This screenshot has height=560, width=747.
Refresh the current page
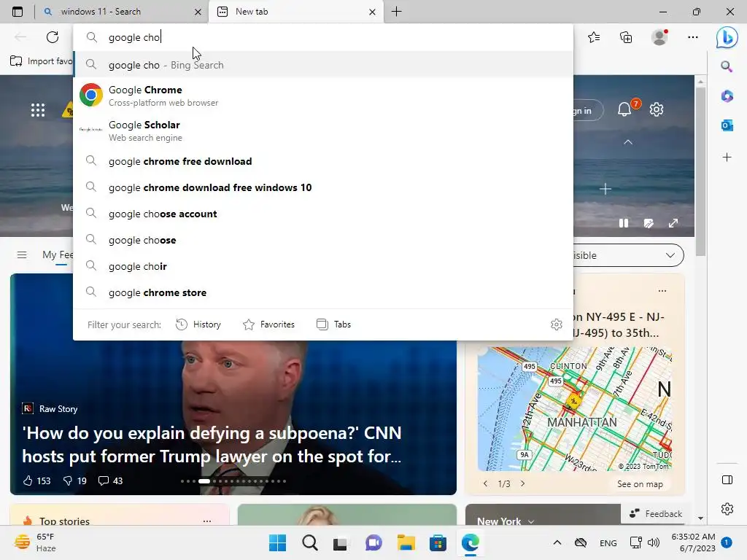coord(53,37)
